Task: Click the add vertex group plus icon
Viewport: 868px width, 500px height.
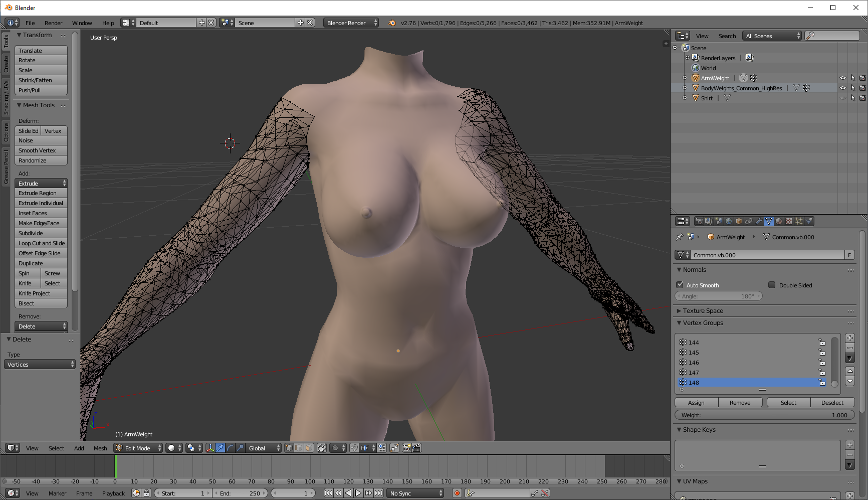Action: click(x=850, y=338)
